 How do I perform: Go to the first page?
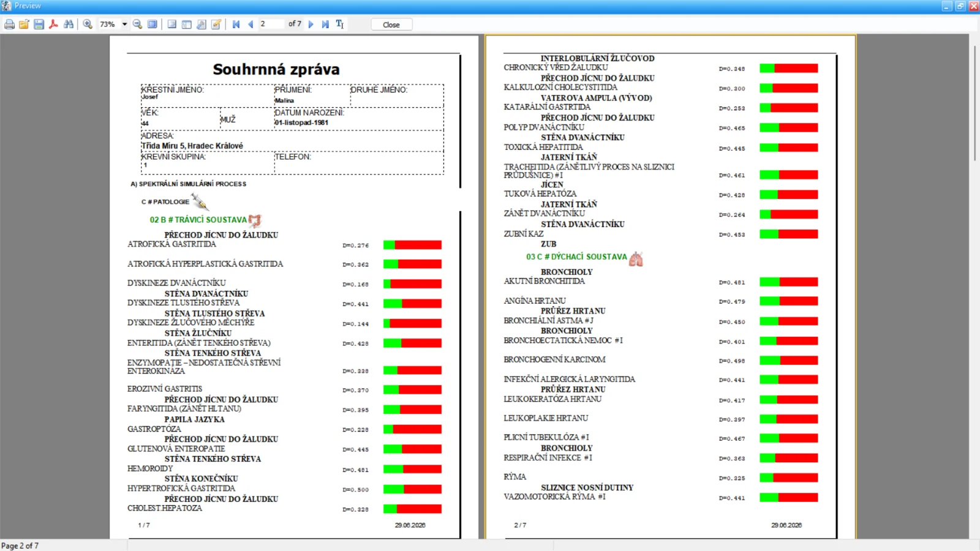pos(236,24)
